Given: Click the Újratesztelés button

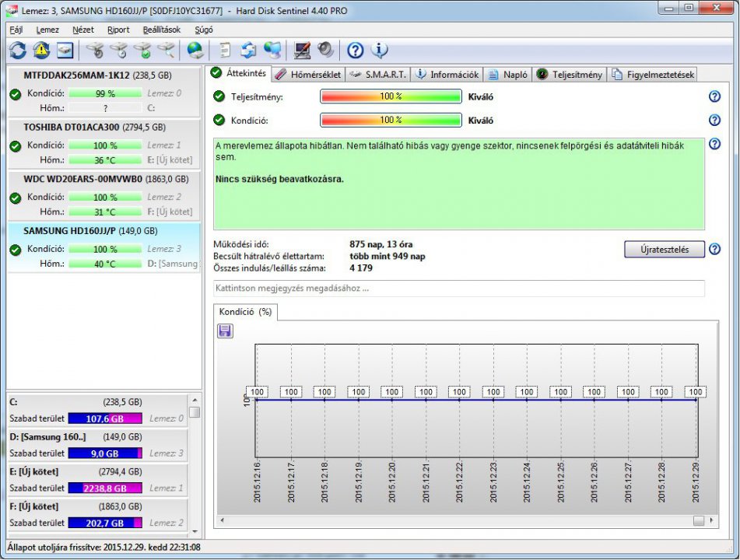Looking at the screenshot, I should point(665,250).
